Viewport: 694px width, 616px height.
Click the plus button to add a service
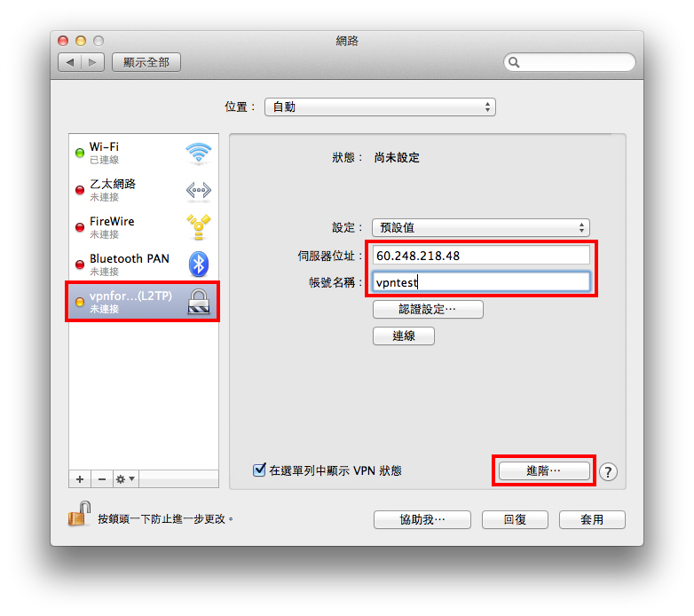click(80, 479)
